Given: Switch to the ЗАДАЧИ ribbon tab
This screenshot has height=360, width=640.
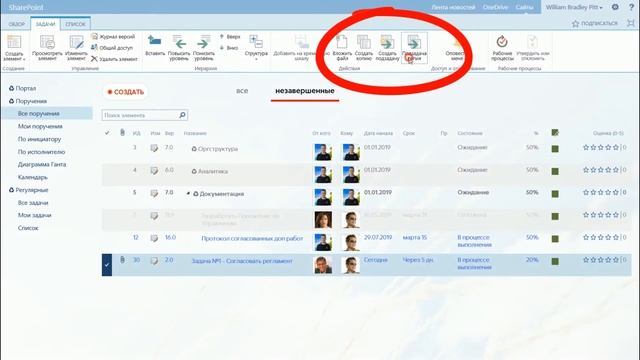Looking at the screenshot, I should point(45,24).
